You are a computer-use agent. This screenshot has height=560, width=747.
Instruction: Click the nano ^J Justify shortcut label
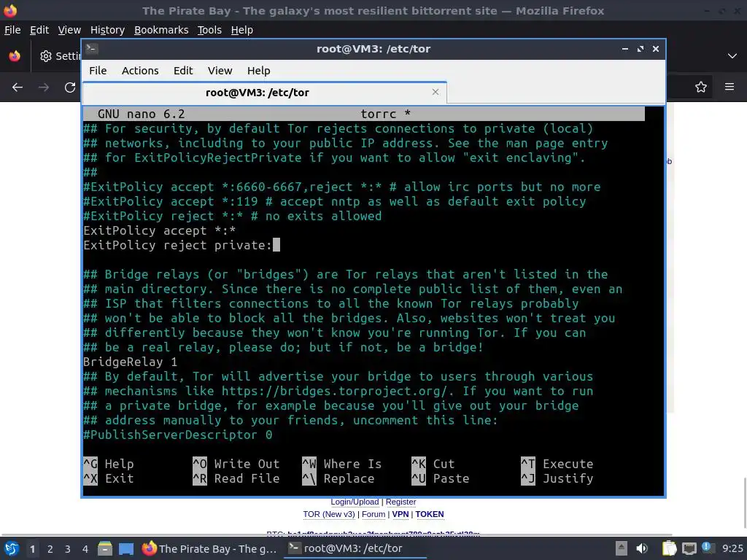pyautogui.click(x=557, y=478)
